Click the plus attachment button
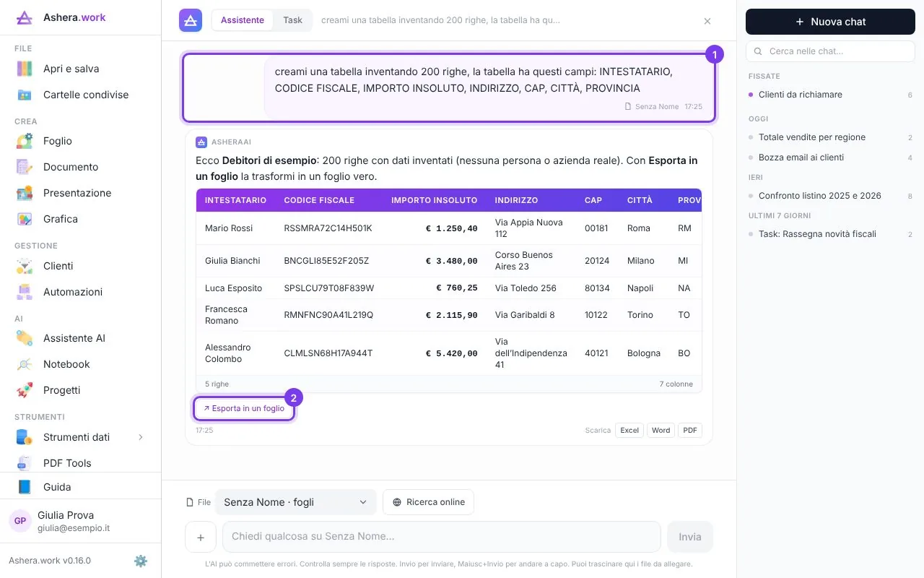This screenshot has height=578, width=924. click(201, 537)
